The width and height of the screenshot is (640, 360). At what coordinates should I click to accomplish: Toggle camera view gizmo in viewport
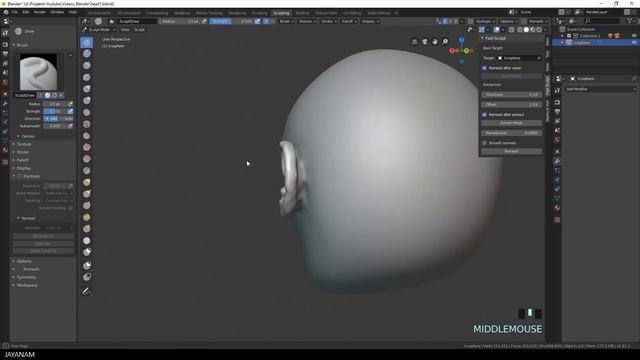pos(425,42)
